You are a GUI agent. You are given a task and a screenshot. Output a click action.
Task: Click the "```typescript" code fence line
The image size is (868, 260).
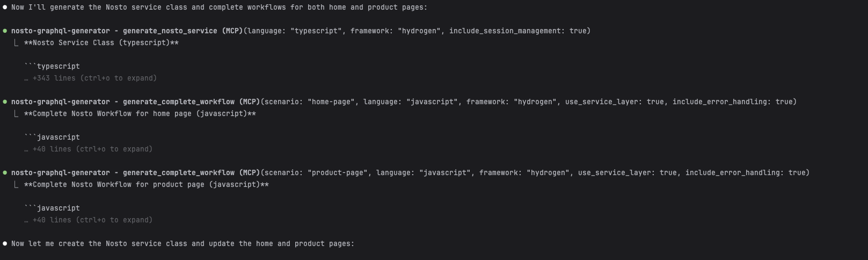tap(52, 67)
